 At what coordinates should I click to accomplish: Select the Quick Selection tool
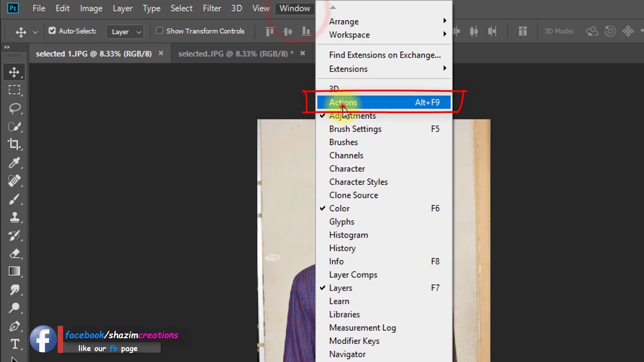pyautogui.click(x=14, y=126)
